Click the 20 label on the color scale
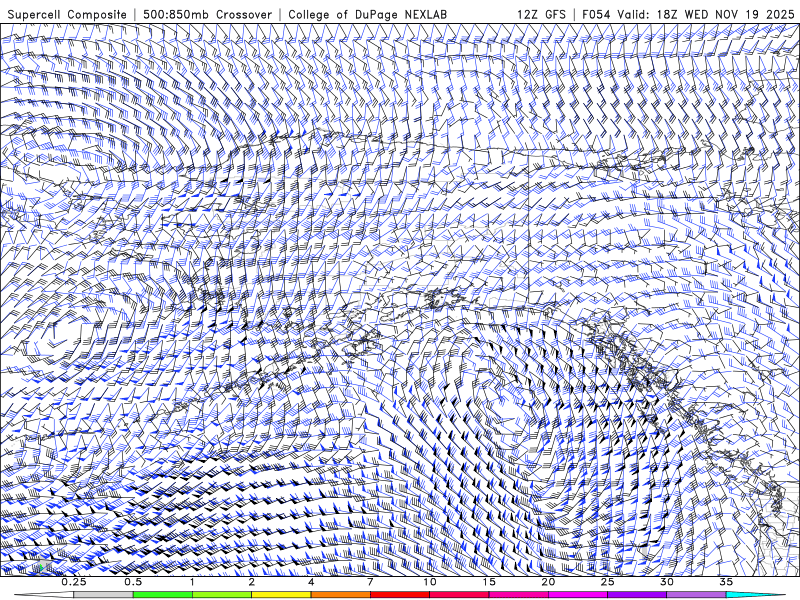Viewport: 800px width, 600px height. pos(548,582)
